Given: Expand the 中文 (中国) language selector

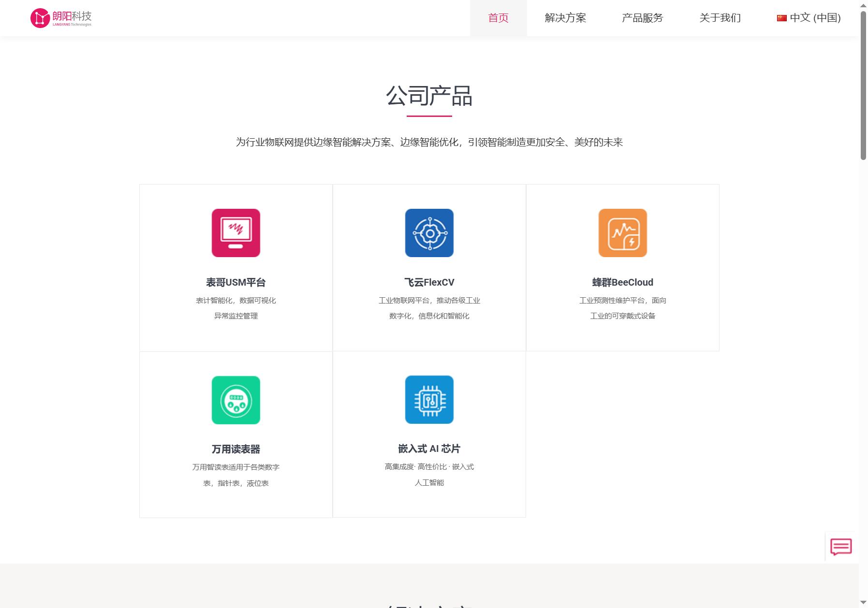Looking at the screenshot, I should (809, 18).
